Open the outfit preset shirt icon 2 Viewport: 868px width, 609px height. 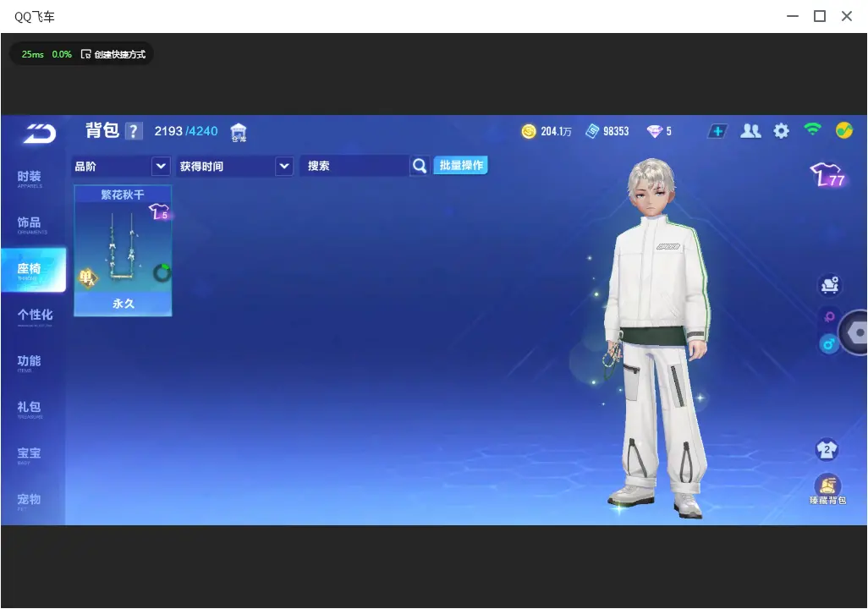coord(827,449)
